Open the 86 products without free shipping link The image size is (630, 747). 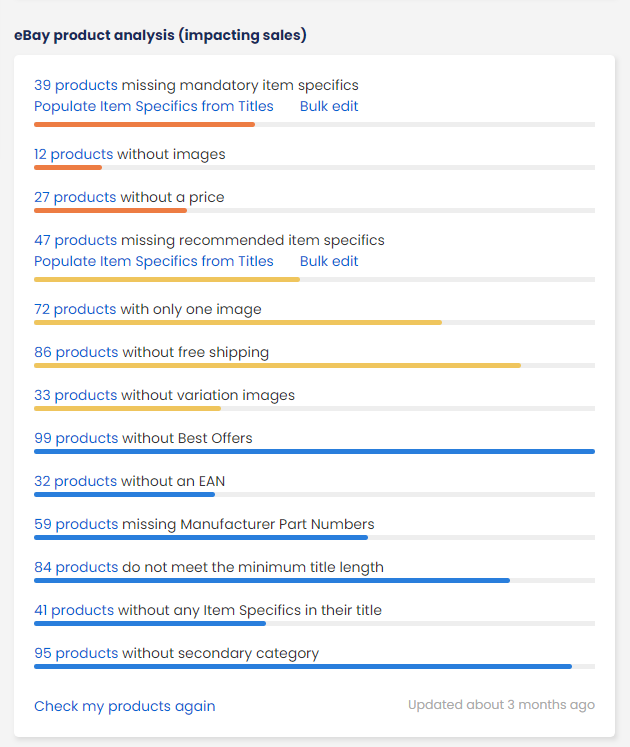pos(76,352)
